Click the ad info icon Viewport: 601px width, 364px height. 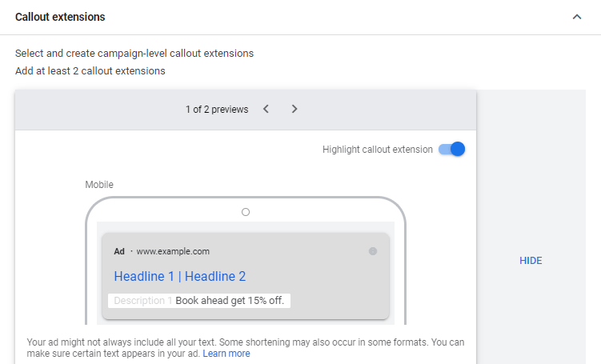click(x=373, y=251)
